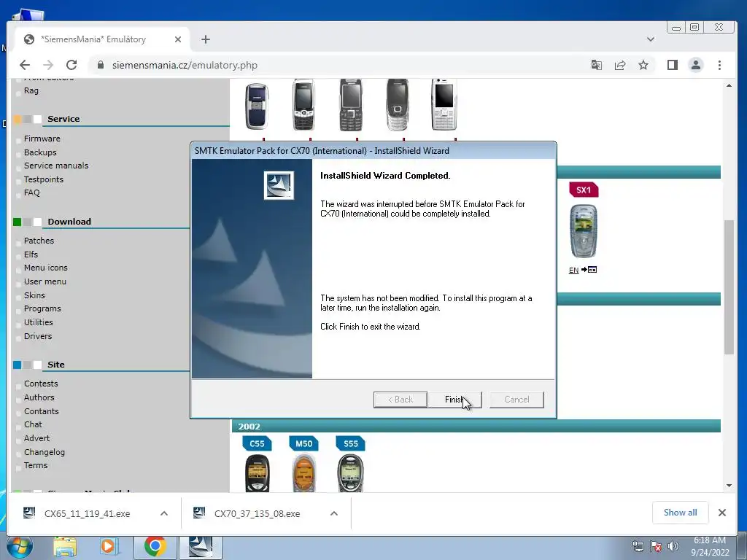Open the Chat link
The width and height of the screenshot is (747, 560).
point(33,424)
